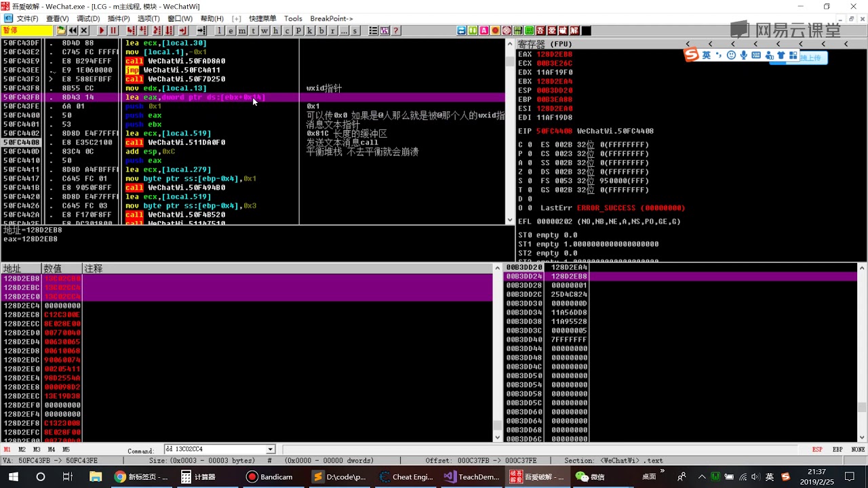Click the Run program play icon

tap(102, 30)
